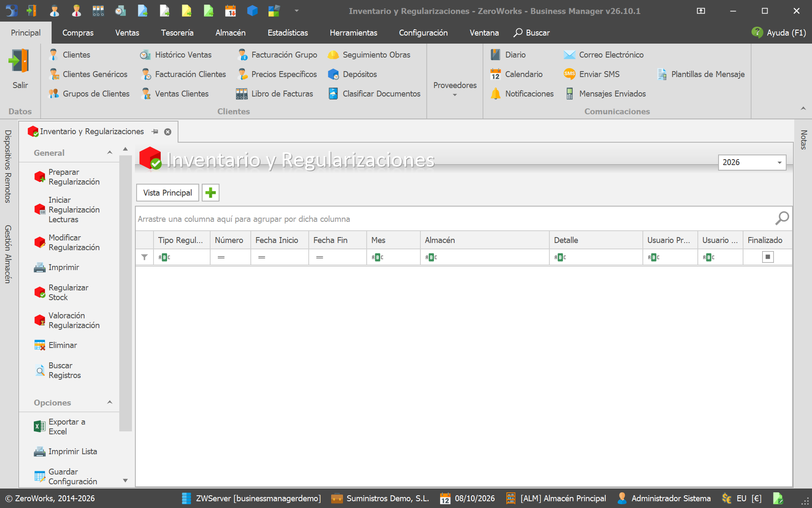Open the quick access toolbar dropdown arrow

[296, 11]
